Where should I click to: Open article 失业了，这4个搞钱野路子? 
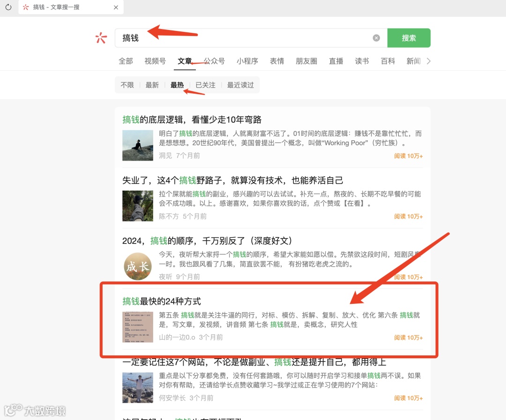coord(232,180)
